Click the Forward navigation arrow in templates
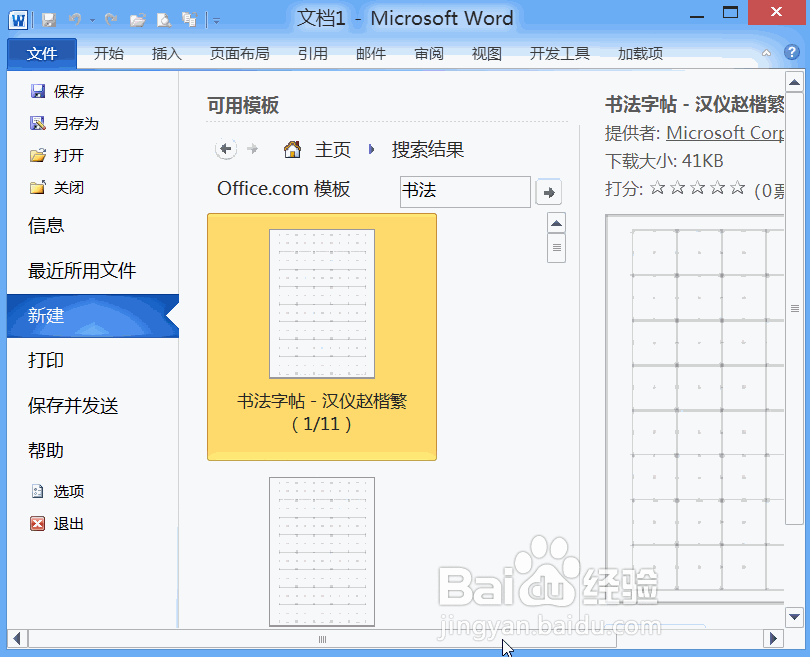Screen dimensions: 810x657 (253, 149)
